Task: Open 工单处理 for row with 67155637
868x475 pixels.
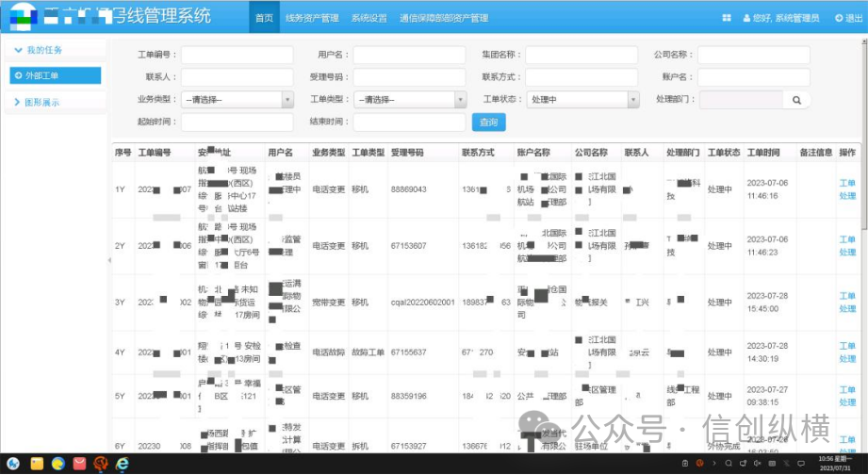Action: 847,352
